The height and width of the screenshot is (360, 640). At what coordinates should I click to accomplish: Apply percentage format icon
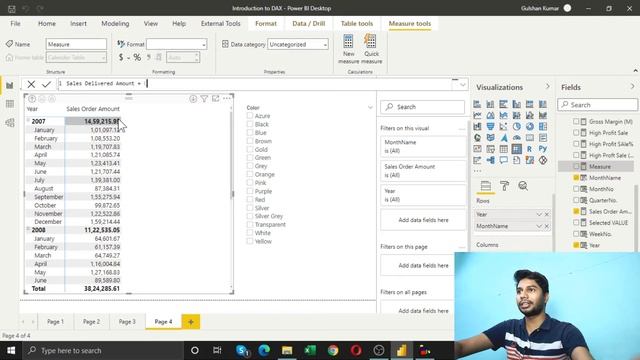(137, 58)
